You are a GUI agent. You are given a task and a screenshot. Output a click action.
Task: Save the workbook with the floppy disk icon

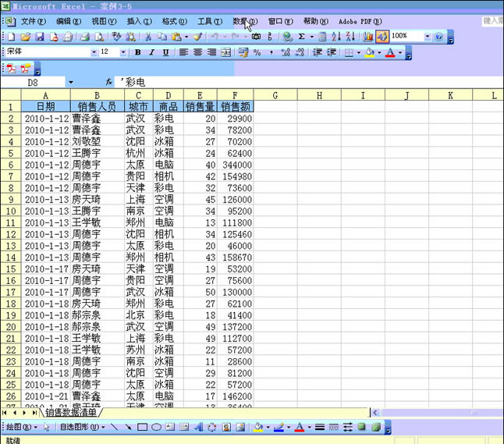click(40, 37)
